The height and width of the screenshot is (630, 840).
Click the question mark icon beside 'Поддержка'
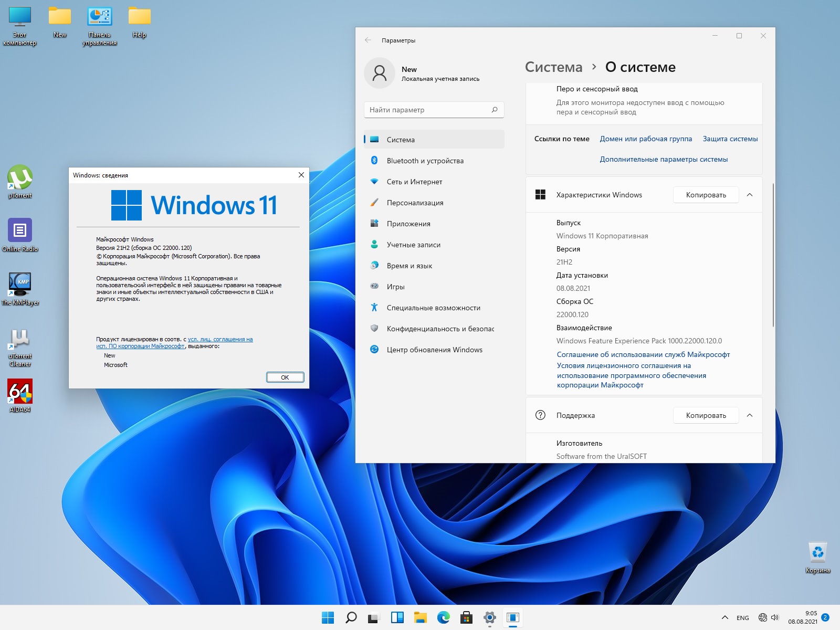point(540,415)
